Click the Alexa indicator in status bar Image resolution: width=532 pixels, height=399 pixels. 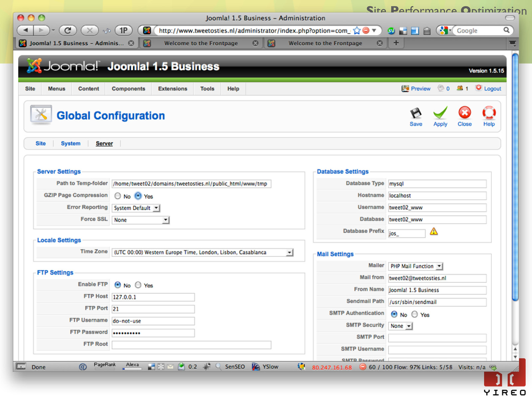pyautogui.click(x=132, y=366)
